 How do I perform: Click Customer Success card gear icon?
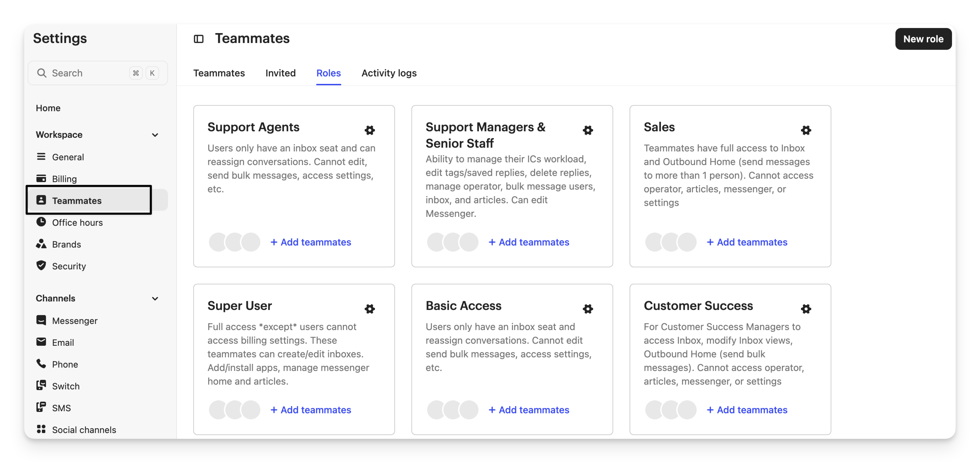pos(806,309)
